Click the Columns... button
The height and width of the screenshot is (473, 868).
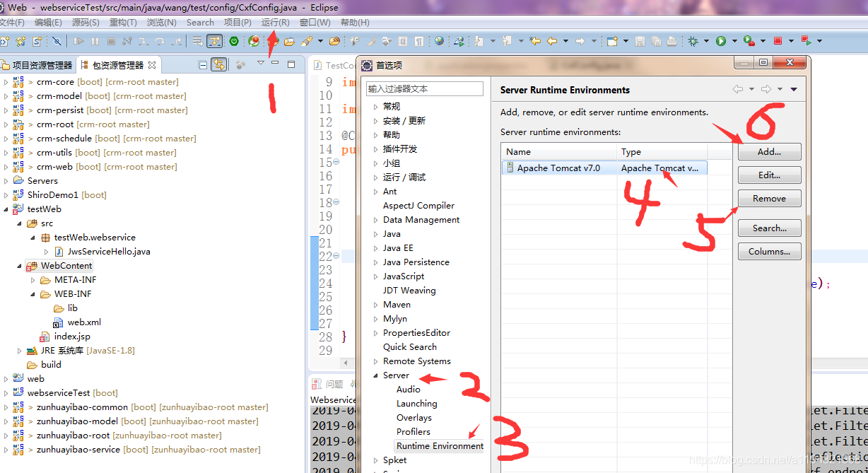coord(769,252)
